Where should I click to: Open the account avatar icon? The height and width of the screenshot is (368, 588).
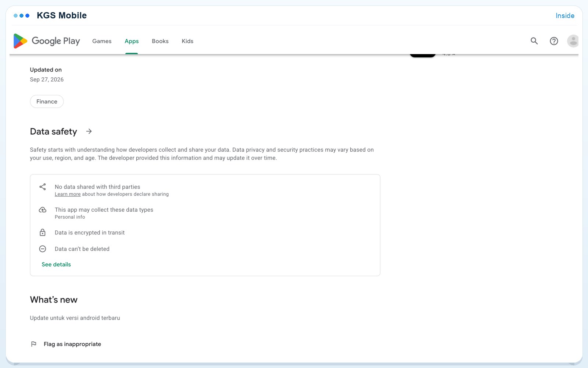coord(573,41)
